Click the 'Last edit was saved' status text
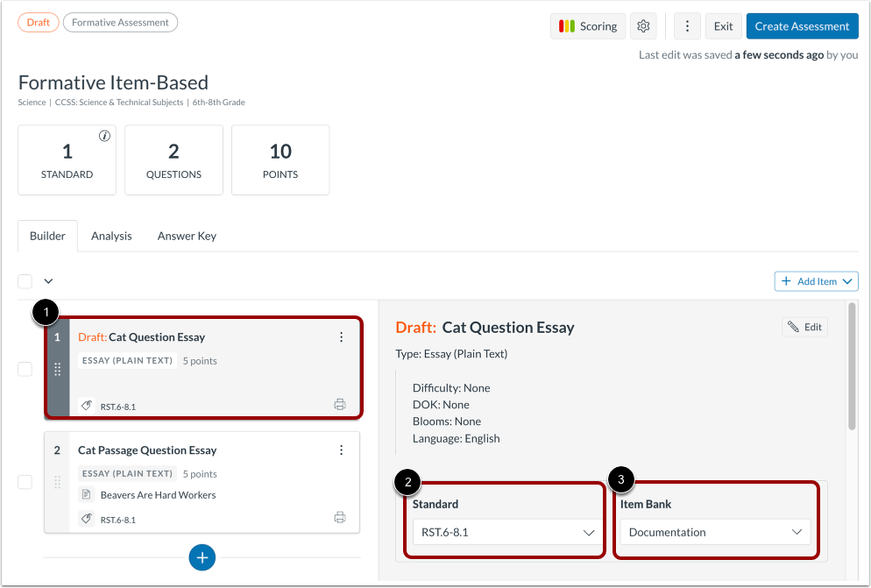This screenshot has height=588, width=871. point(748,55)
